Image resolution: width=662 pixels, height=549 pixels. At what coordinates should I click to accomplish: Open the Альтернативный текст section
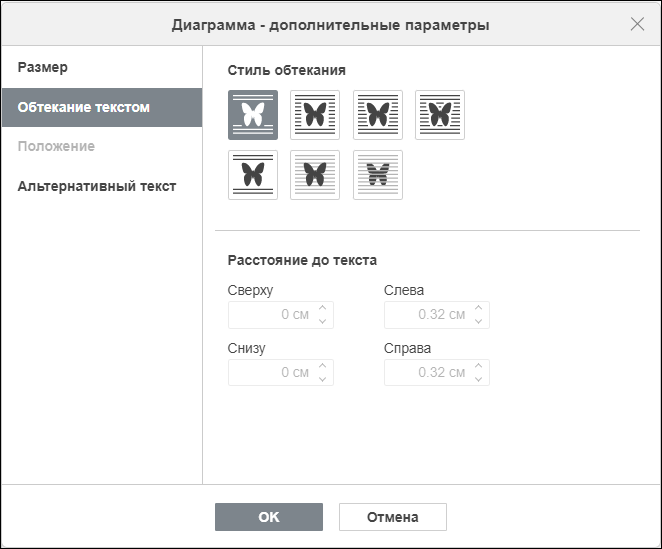point(102,186)
